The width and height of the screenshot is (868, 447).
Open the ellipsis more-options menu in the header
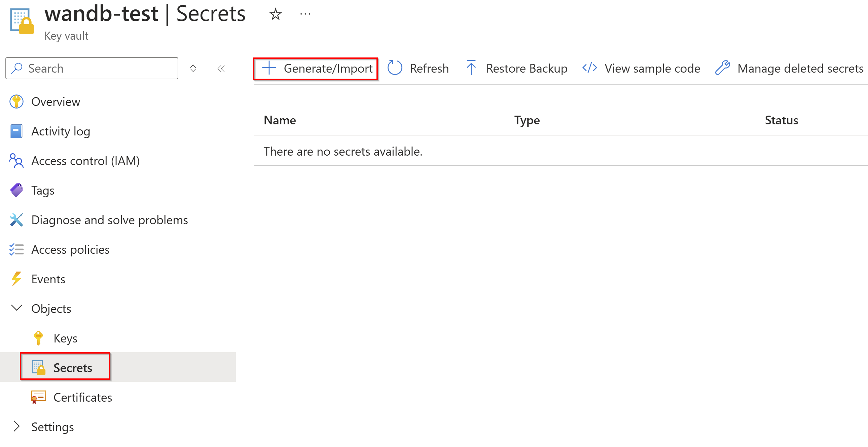click(x=305, y=14)
